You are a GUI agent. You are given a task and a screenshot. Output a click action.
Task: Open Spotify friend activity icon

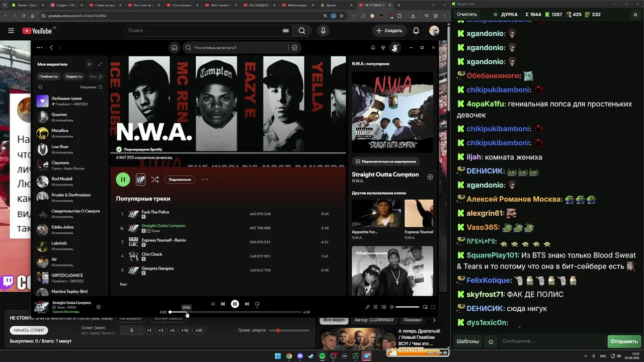pyautogui.click(x=383, y=48)
